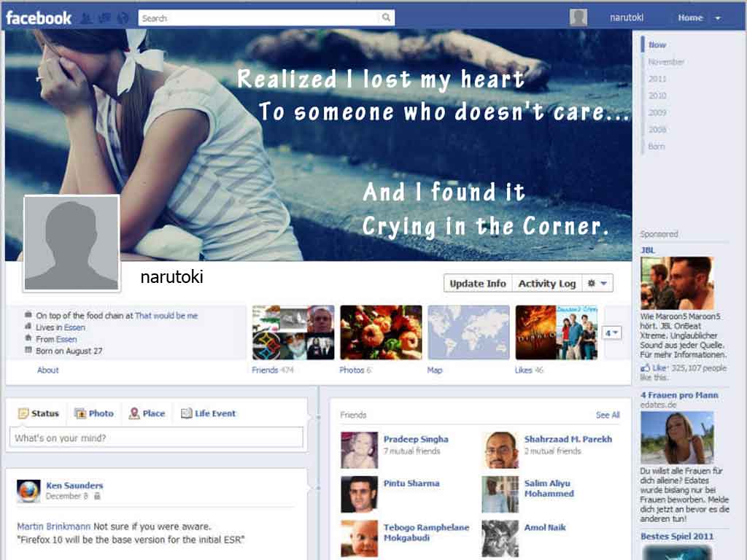Viewport: 747px width, 560px height.
Task: Click the search magnifier icon
Action: pyautogui.click(x=386, y=18)
